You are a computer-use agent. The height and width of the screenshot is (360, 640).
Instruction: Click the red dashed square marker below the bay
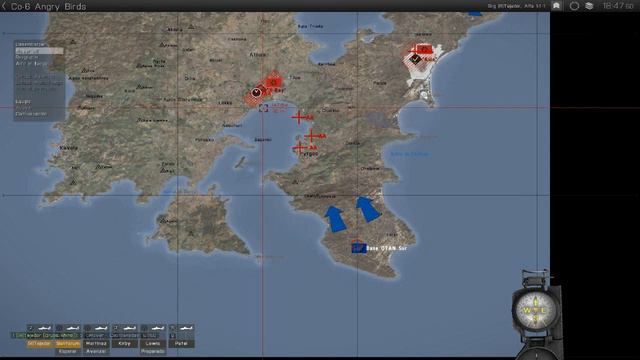(264, 108)
